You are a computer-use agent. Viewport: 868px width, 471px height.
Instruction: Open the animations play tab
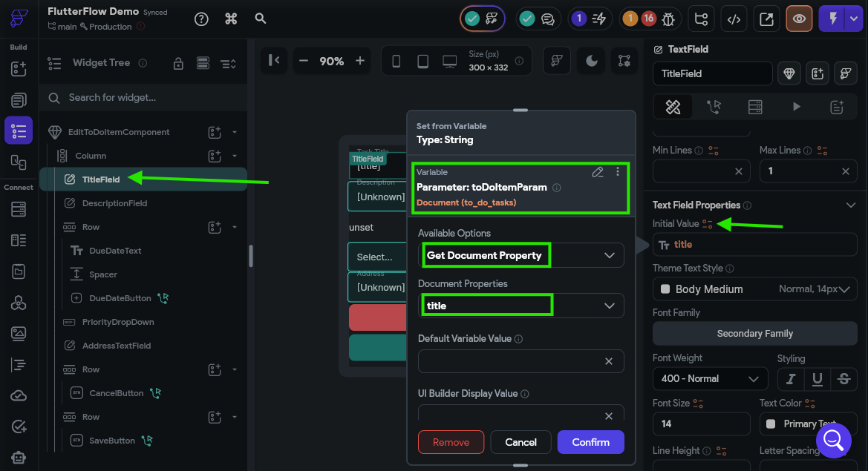tap(796, 107)
